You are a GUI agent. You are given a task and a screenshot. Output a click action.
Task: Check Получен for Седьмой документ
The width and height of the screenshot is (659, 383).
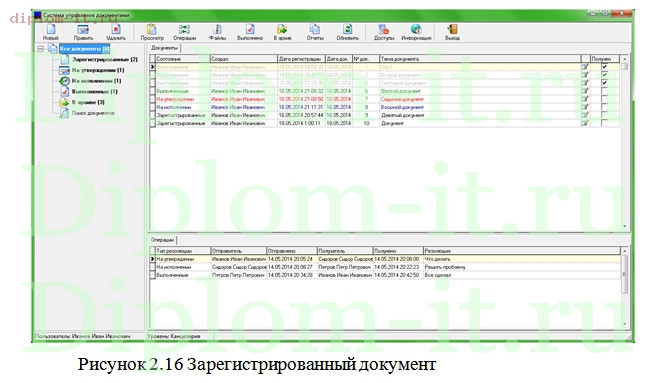pyautogui.click(x=604, y=99)
